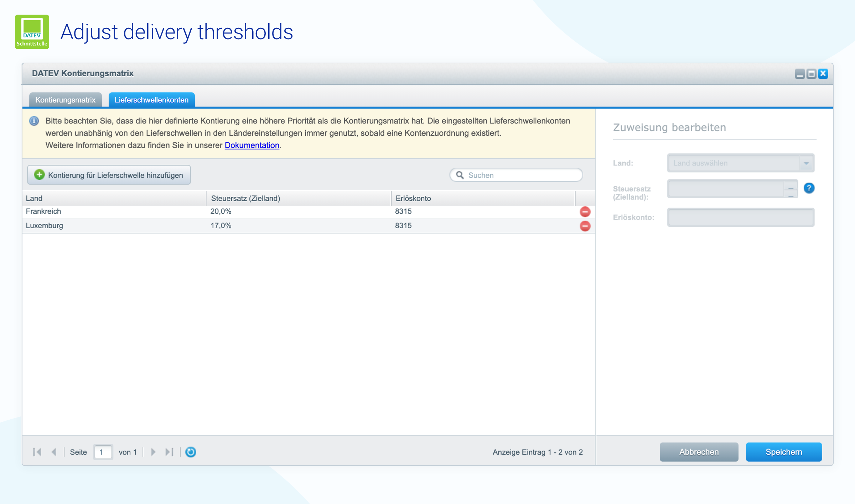Click the magnifier icon in search box
855x504 pixels.
tap(460, 175)
